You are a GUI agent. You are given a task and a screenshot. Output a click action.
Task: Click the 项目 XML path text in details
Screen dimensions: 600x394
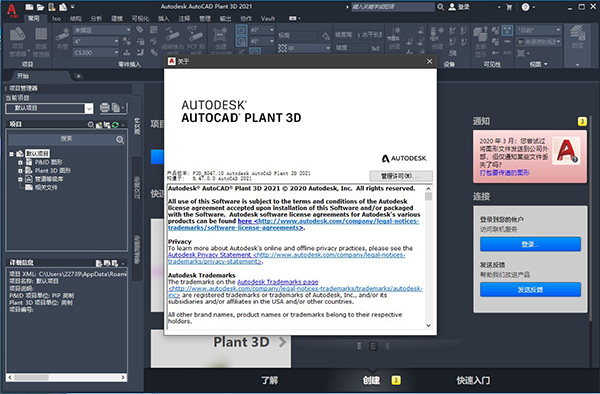[68, 274]
